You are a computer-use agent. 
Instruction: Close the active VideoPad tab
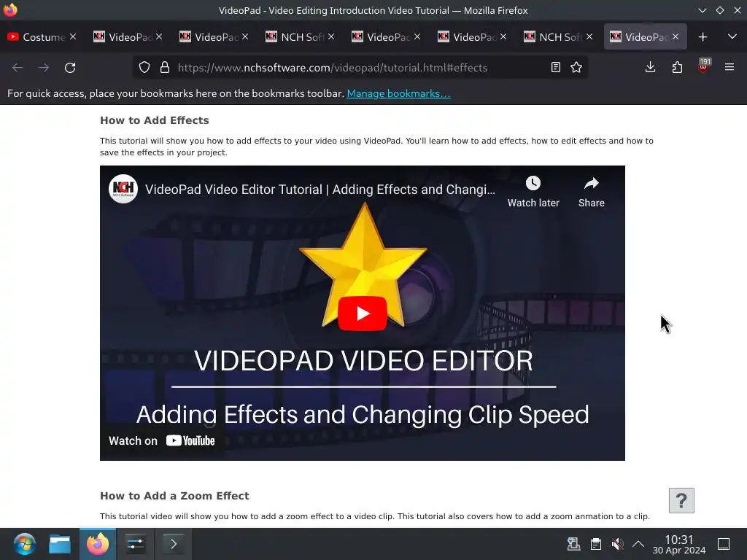[x=676, y=36]
